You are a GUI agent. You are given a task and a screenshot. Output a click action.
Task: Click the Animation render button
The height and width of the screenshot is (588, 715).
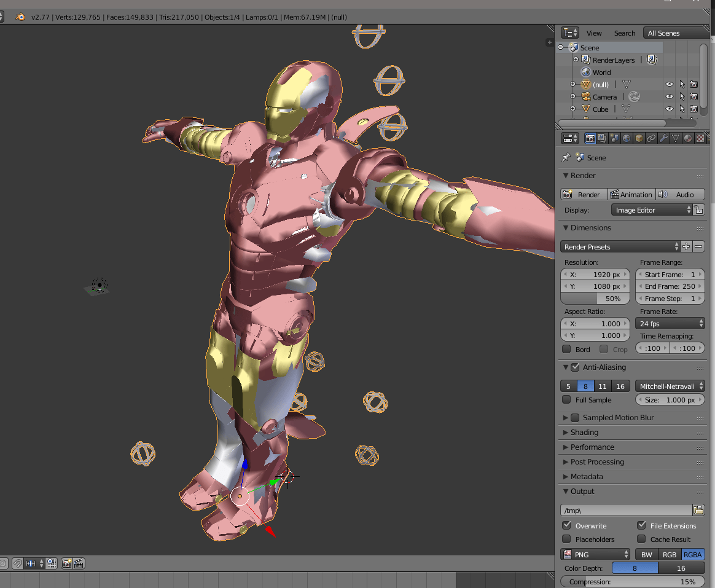click(631, 194)
